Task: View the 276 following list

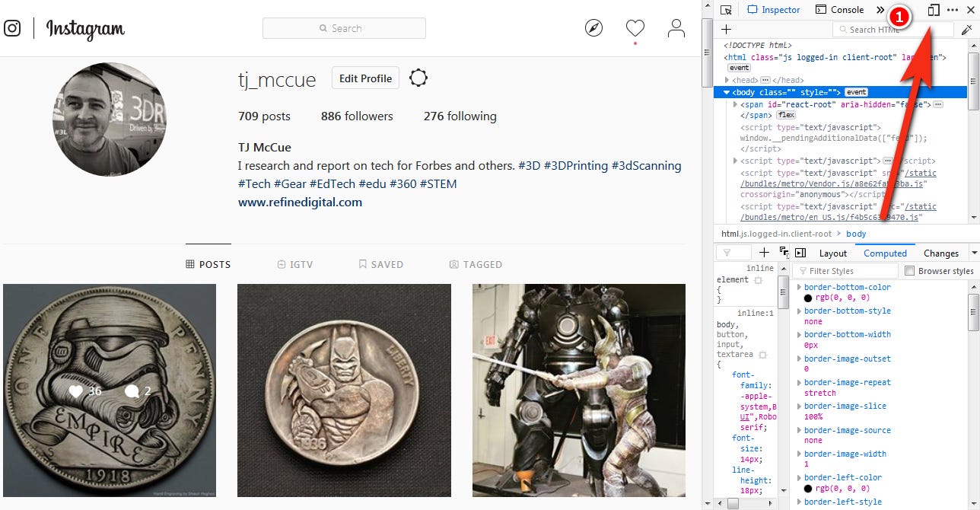Action: tap(460, 116)
